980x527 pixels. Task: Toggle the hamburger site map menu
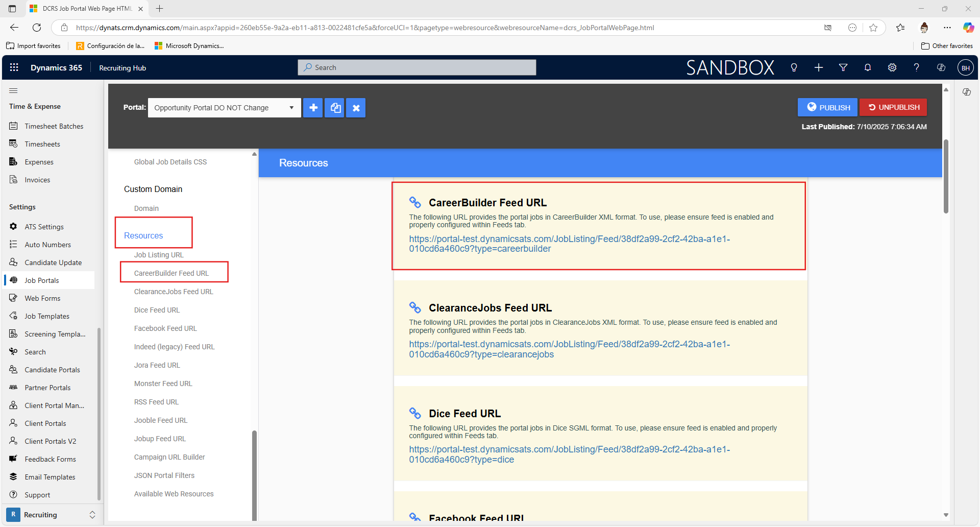(x=13, y=90)
